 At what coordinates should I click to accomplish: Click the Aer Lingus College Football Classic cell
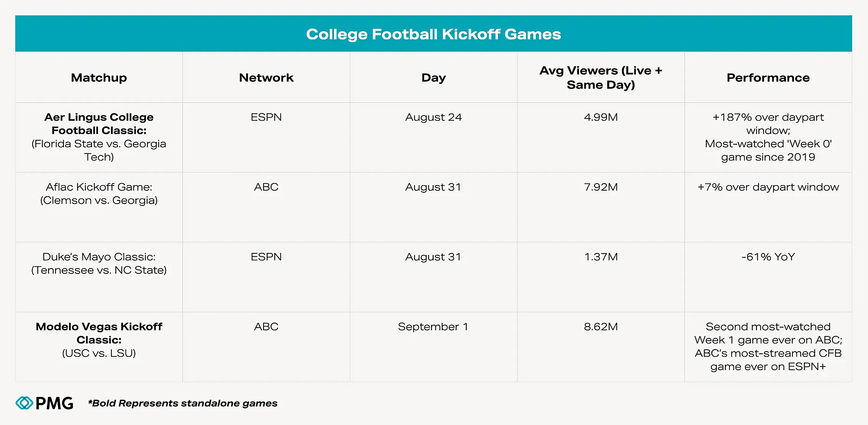[99, 137]
